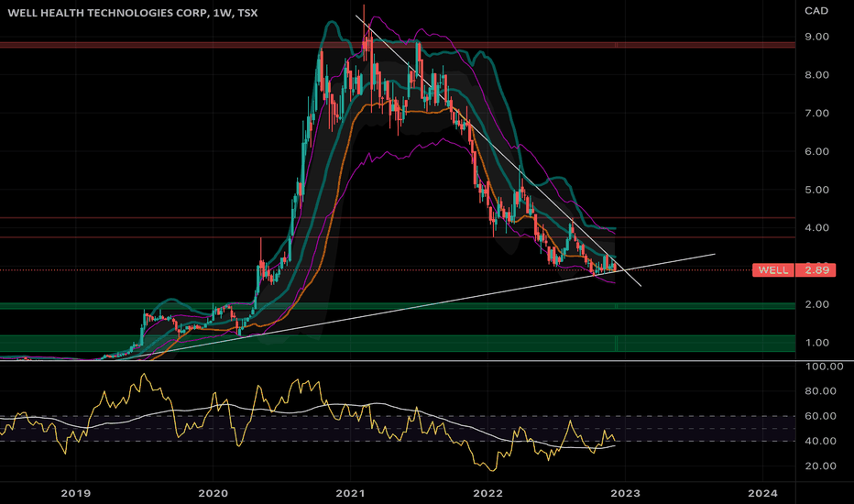Click the 2024 time axis label
The height and width of the screenshot is (504, 854).
click(x=763, y=494)
